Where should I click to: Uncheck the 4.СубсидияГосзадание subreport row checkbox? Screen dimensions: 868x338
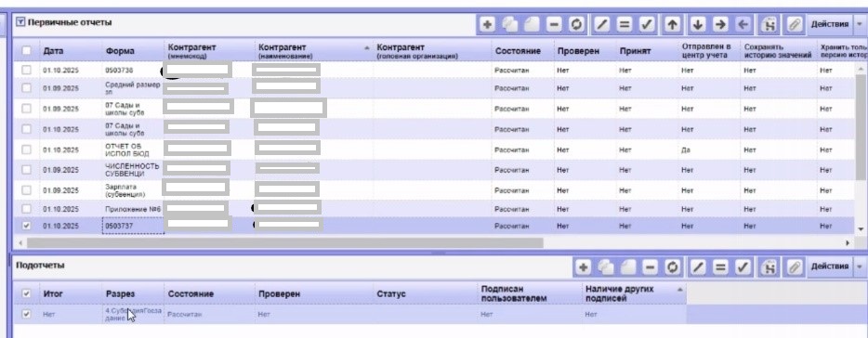coord(26,314)
